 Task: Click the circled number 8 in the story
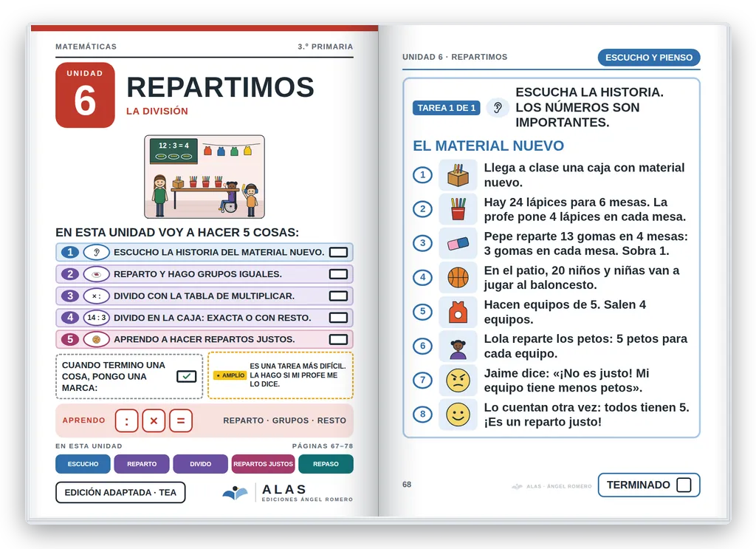point(423,415)
